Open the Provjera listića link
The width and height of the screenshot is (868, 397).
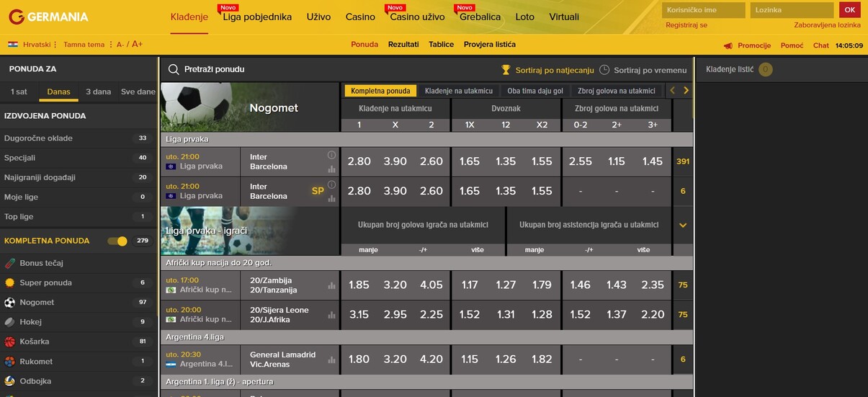(x=490, y=45)
